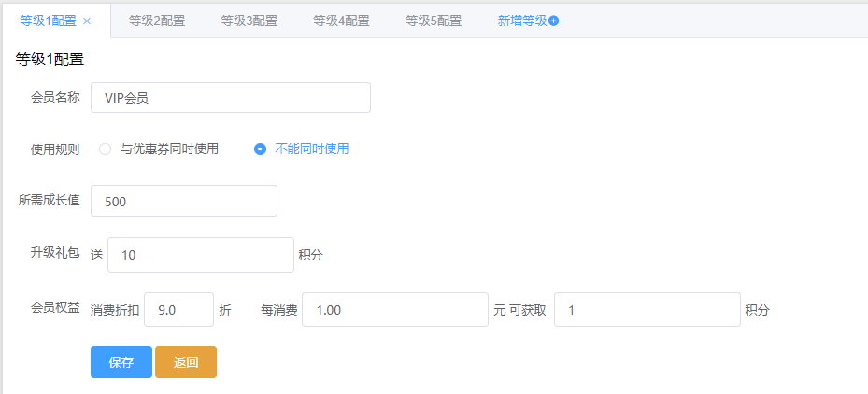Go to the 等级4配置 tab
The width and height of the screenshot is (868, 394).
342,21
